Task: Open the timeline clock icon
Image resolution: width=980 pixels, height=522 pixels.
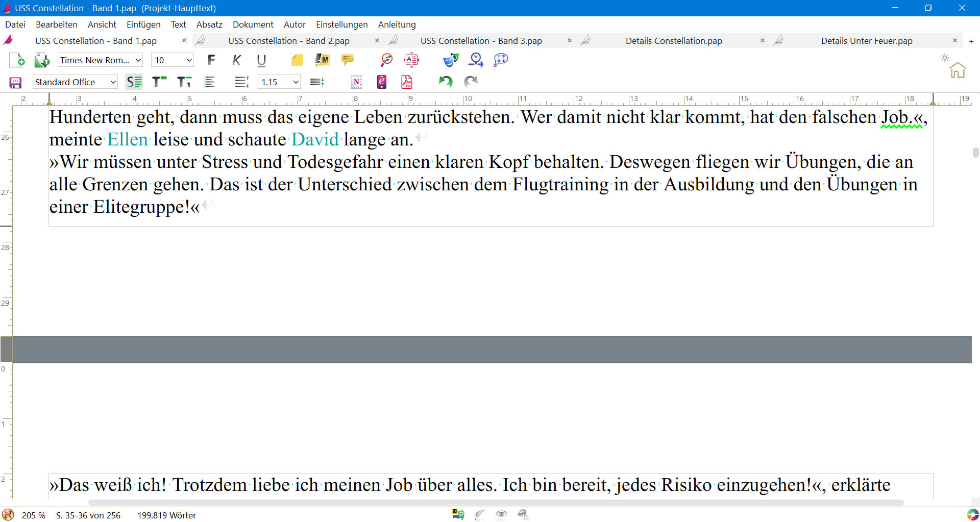Action: pos(476,60)
